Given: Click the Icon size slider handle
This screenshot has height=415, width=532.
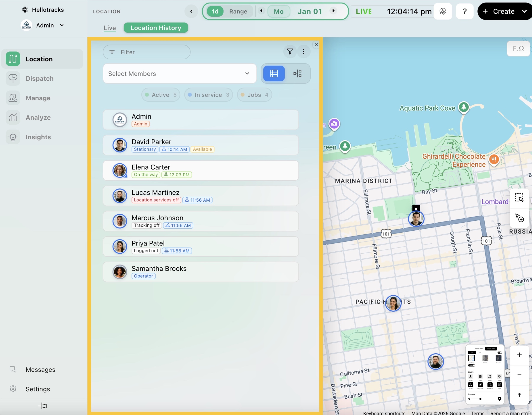Looking at the screenshot, I should (x=480, y=399).
